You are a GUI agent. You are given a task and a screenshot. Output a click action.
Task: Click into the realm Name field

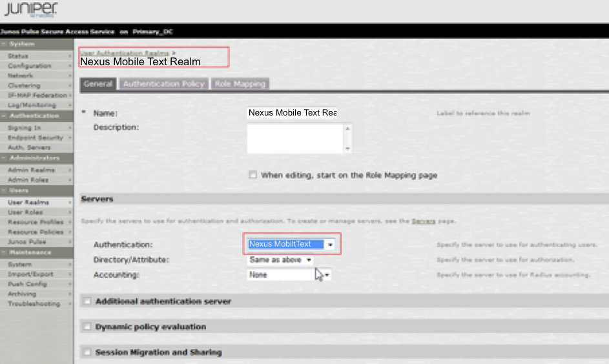[293, 113]
